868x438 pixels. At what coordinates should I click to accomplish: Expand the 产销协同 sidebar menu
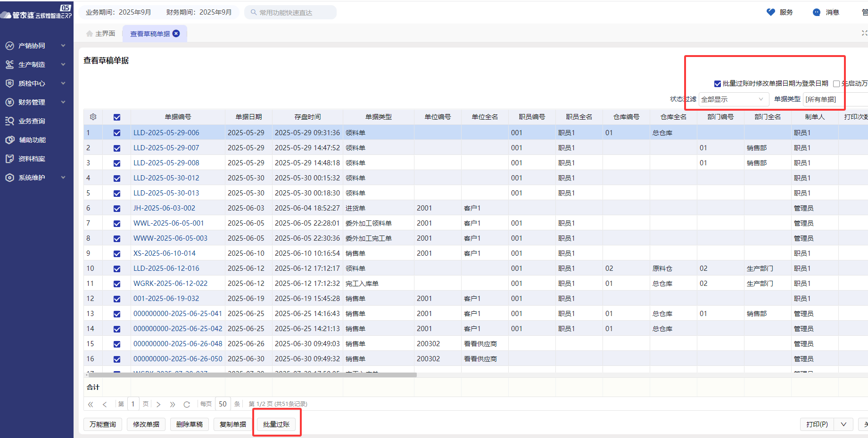35,46
